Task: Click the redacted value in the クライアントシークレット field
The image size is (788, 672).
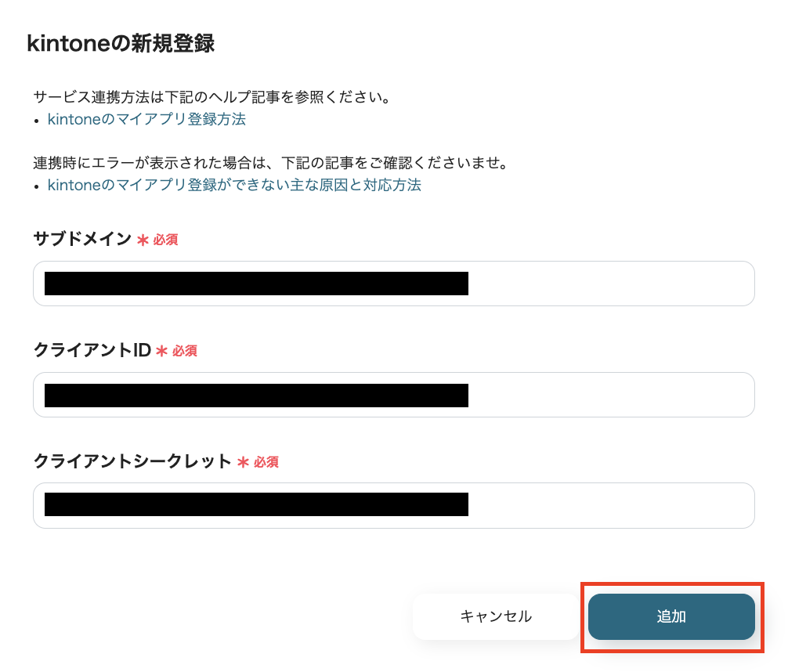Action: [x=255, y=505]
